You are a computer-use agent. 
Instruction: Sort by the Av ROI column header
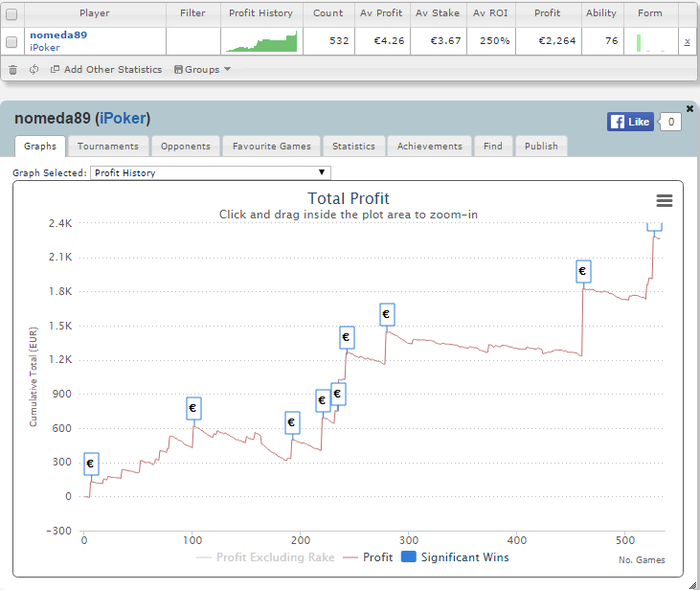click(x=491, y=13)
